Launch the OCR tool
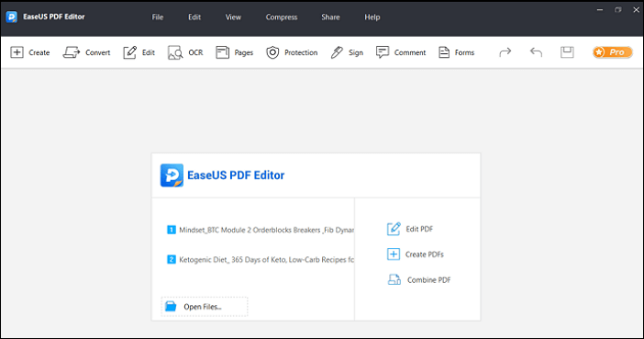The image size is (644, 339). pyautogui.click(x=185, y=52)
